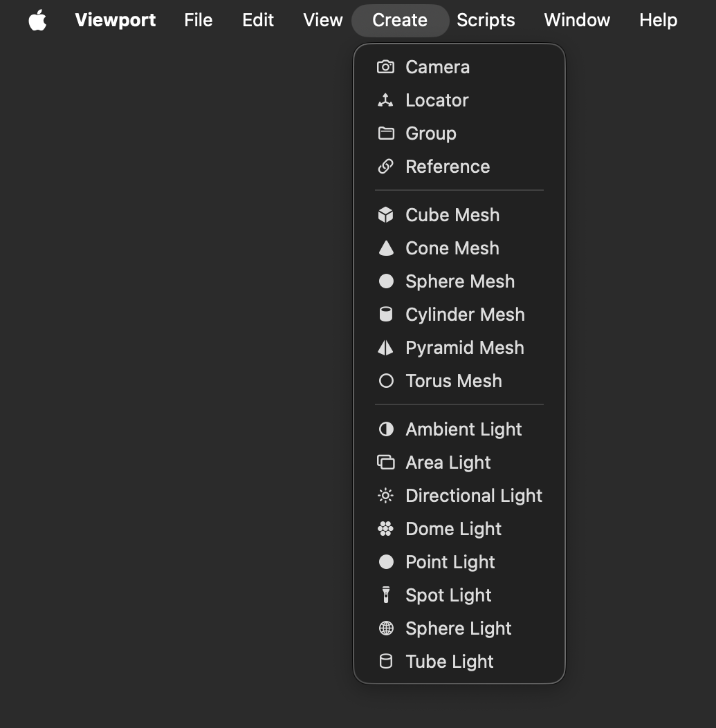
Task: Choose Tube Light at the menu bottom
Action: tap(459, 662)
